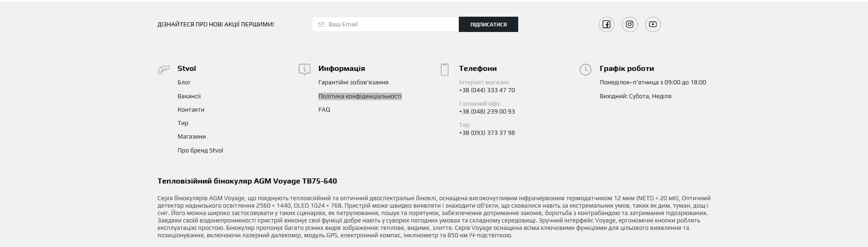The width and height of the screenshot is (868, 247).
Task: Click the clock icon beside Графік роботи
Action: (x=585, y=70)
